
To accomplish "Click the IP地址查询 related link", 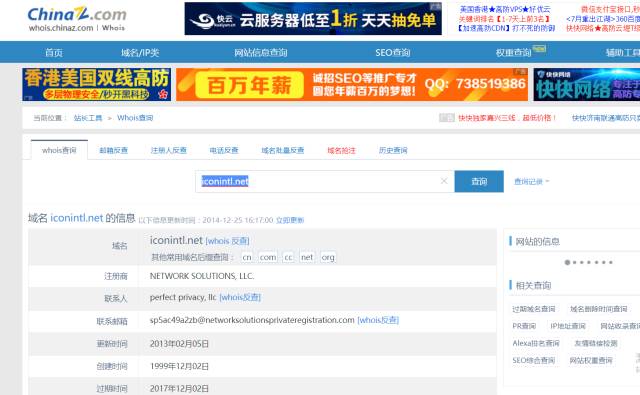I will point(568,326).
